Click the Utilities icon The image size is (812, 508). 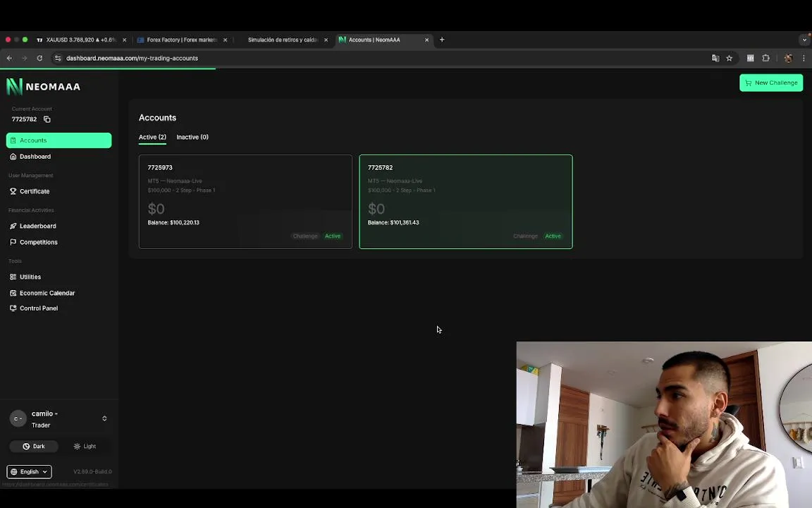13,277
